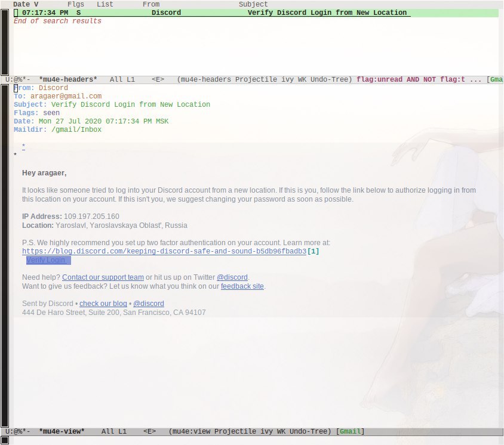Open the @discord link in footer

[149, 304]
